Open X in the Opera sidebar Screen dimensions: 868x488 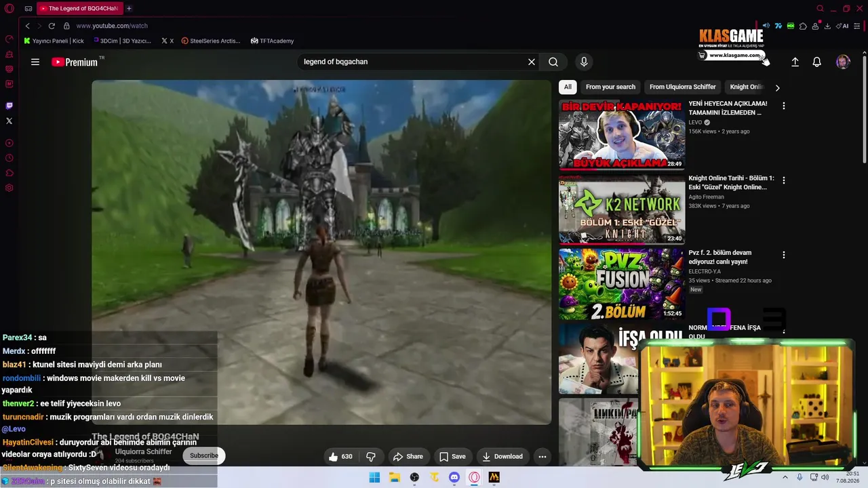pos(9,121)
